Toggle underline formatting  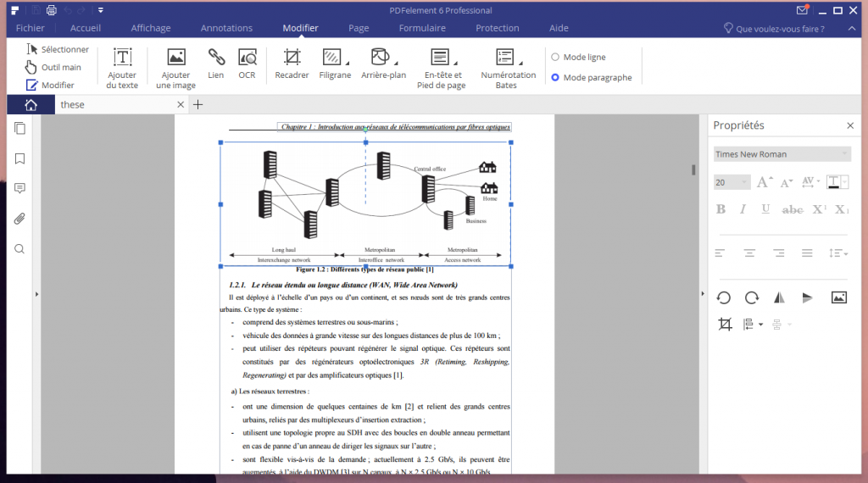click(765, 209)
